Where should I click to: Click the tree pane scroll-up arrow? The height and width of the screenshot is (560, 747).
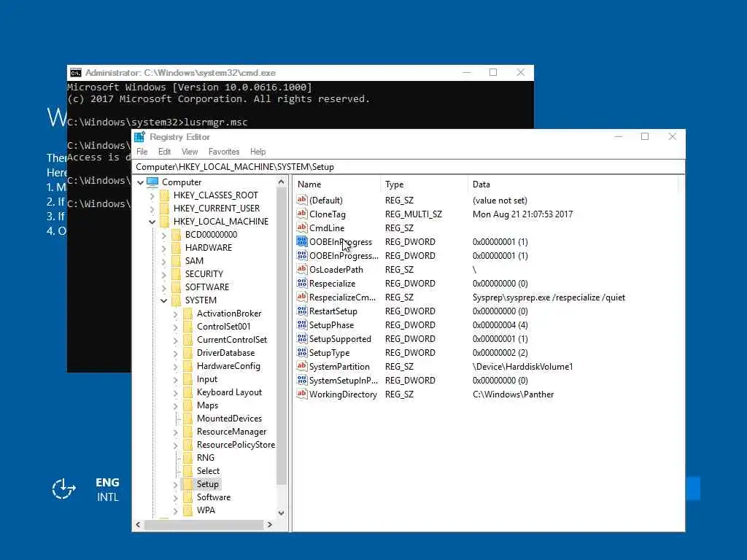(281, 182)
